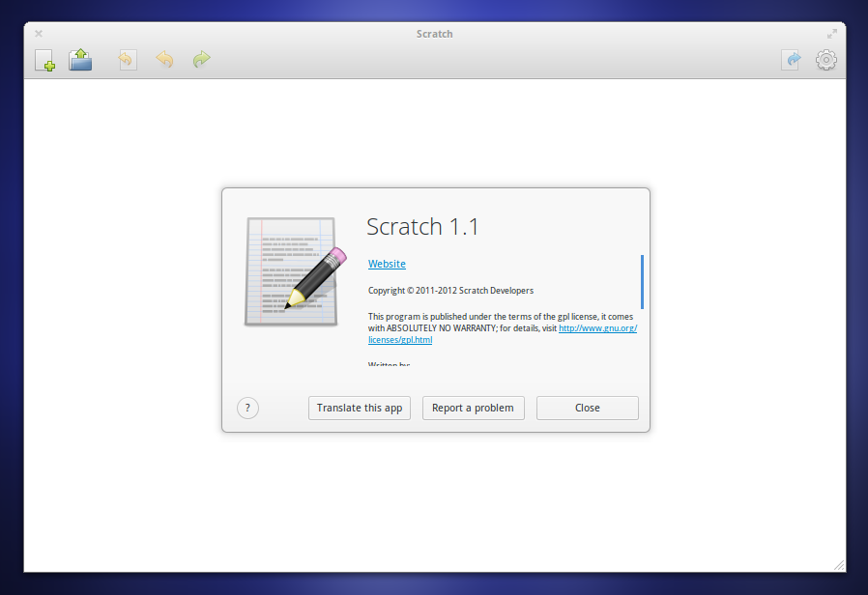868x595 pixels.
Task: Open a file with the open icon
Action: 80,60
